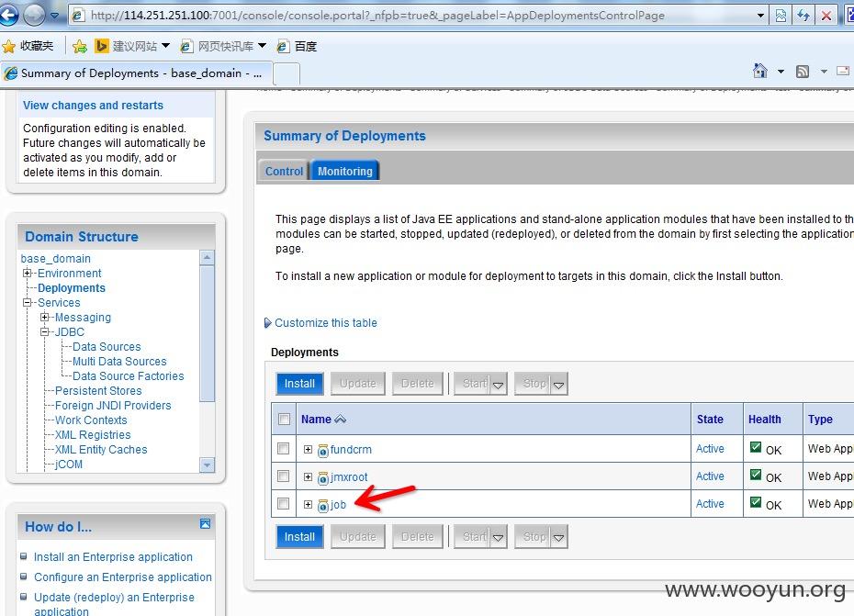Click the bottom Install button

coord(299,536)
